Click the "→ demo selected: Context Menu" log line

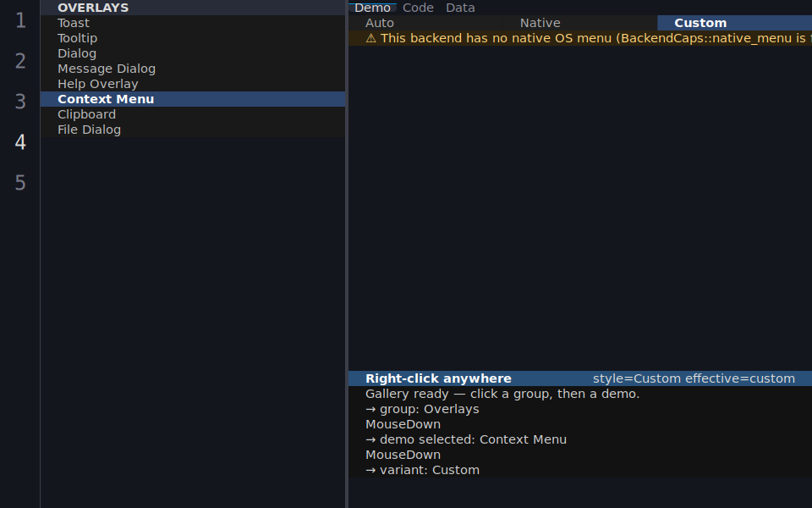click(x=580, y=439)
